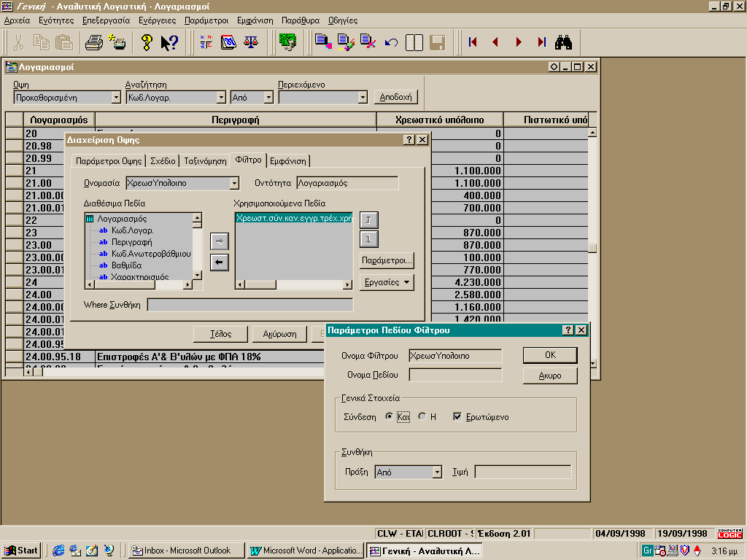Click the Cut scissors toolbar icon
Image resolution: width=747 pixels, height=560 pixels.
point(18,43)
